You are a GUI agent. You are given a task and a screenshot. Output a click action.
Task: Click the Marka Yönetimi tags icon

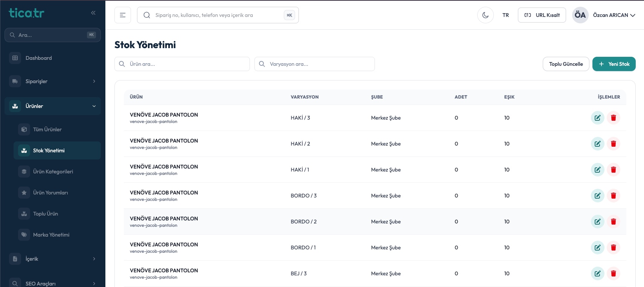coord(24,235)
